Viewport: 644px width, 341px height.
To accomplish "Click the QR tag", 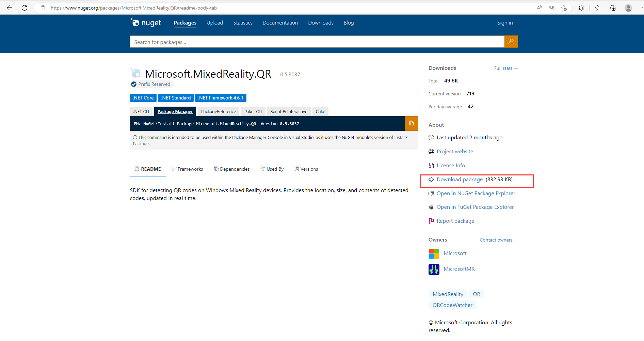I will (477, 294).
